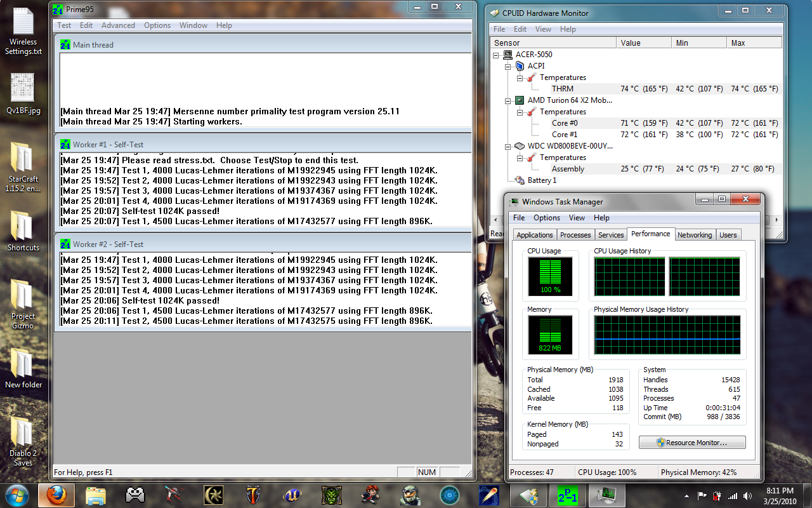Click the Battery 1 icon in Hardware Monitor
This screenshot has height=508, width=812.
(520, 180)
